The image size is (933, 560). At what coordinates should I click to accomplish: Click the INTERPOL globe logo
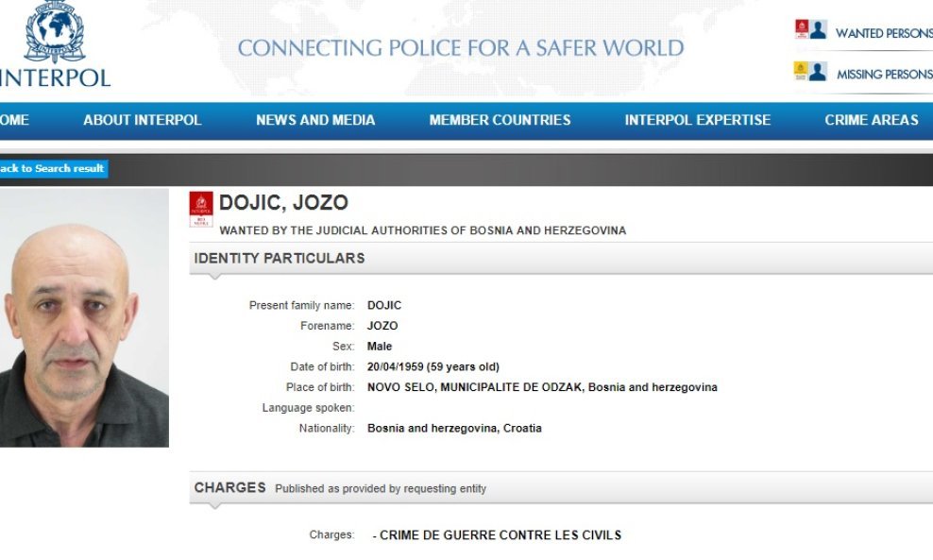click(x=54, y=32)
